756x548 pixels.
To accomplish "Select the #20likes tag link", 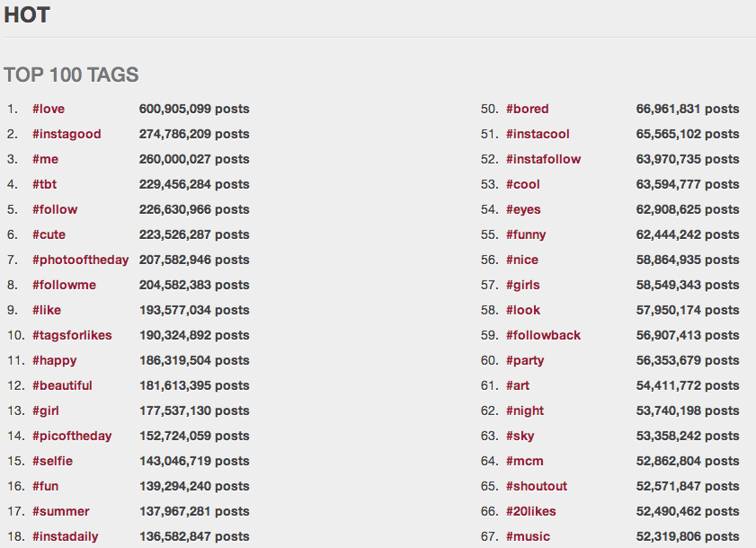I will coord(530,511).
